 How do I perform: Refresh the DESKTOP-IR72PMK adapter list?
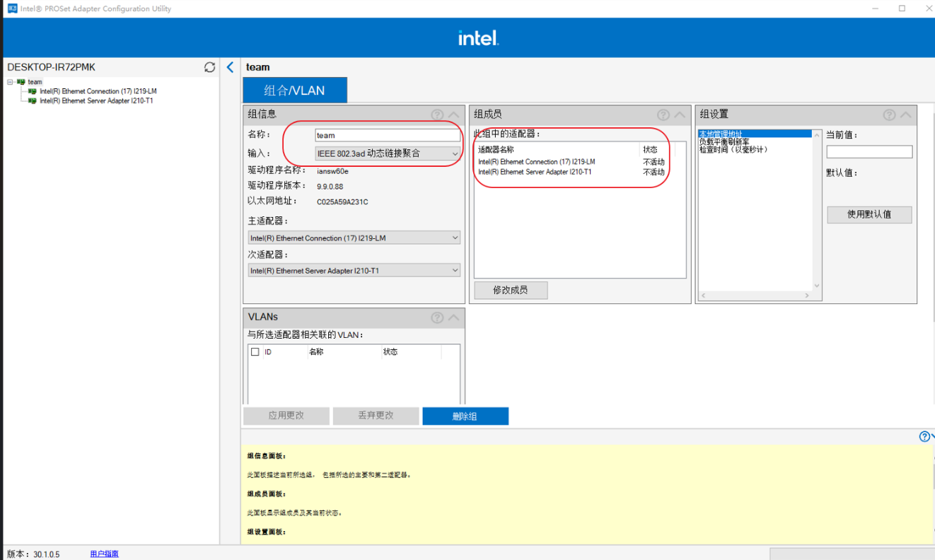pos(209,67)
